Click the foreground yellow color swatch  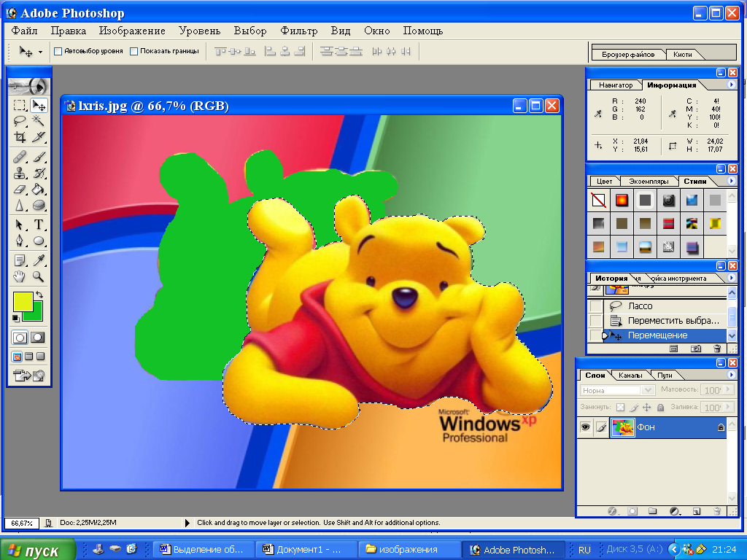[23, 302]
